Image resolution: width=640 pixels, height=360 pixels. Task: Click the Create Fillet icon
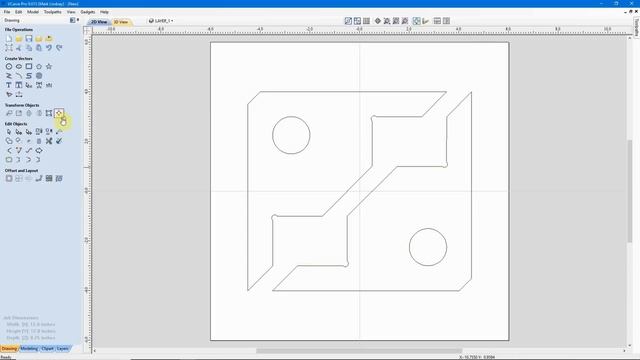[9, 160]
